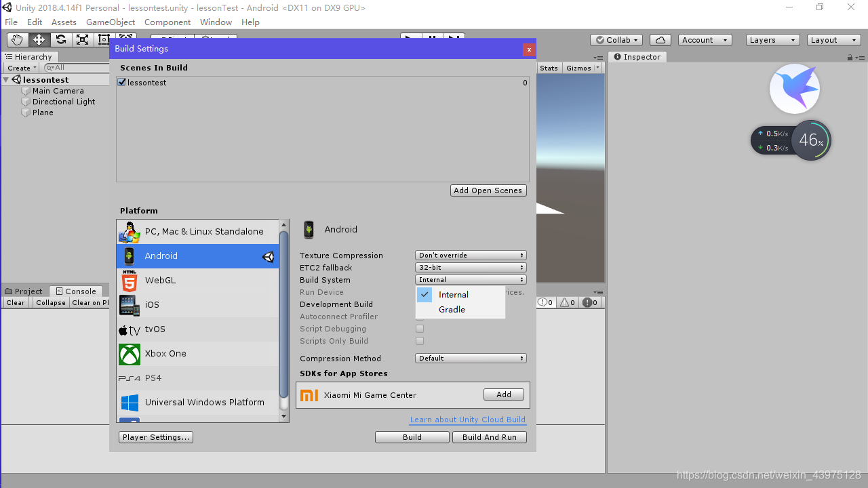
Task: Click Player Settings button
Action: pyautogui.click(x=156, y=437)
